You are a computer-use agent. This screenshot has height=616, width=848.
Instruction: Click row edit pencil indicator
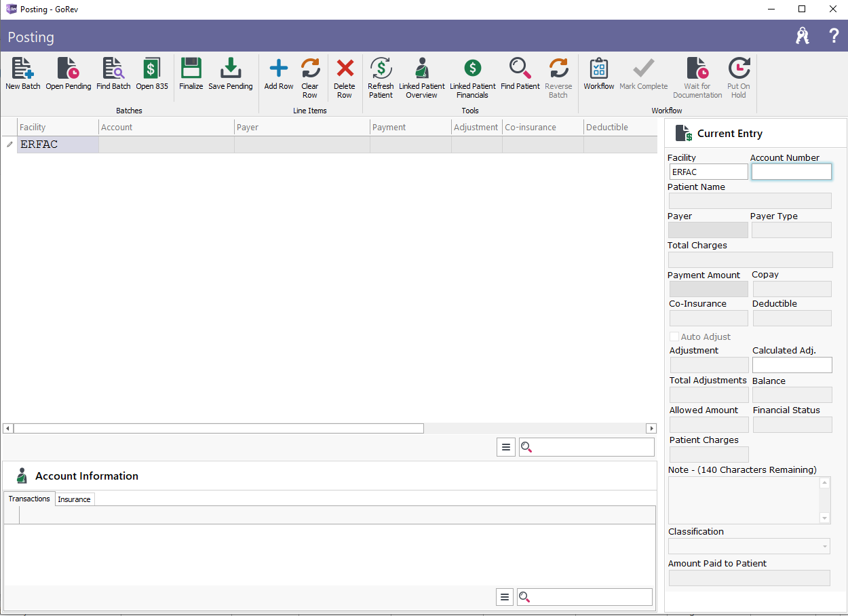click(9, 145)
